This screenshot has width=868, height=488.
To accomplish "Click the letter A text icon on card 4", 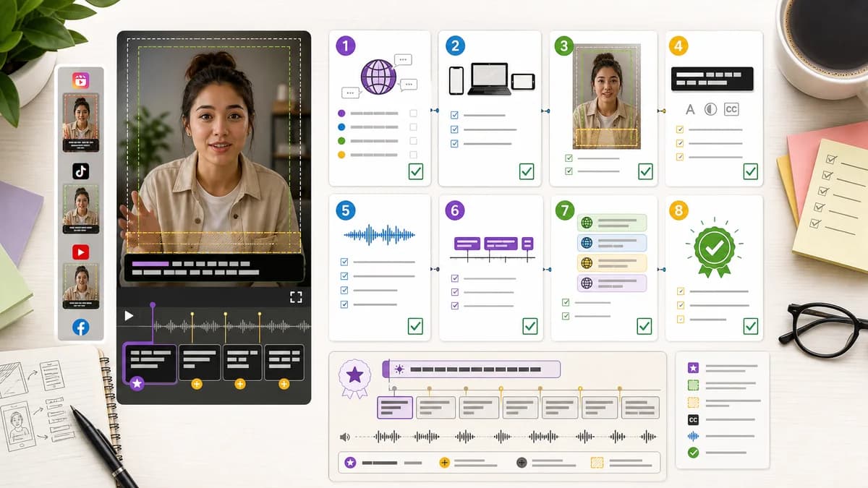I will tap(690, 109).
